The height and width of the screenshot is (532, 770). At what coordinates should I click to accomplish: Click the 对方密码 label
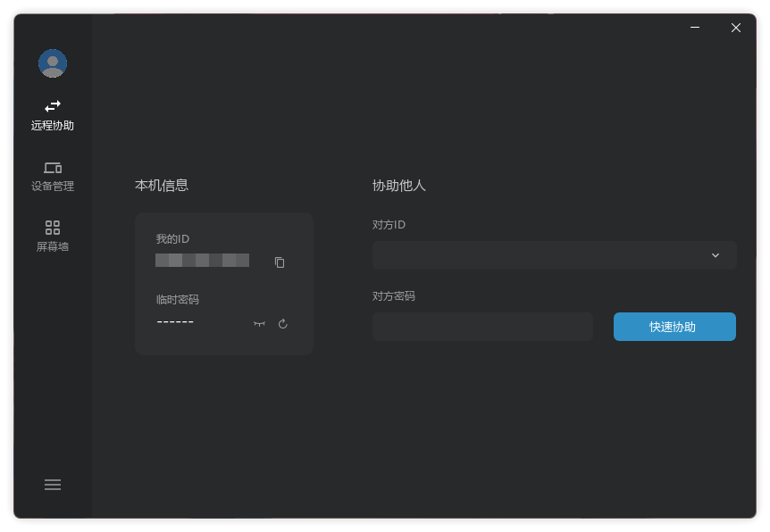pos(393,296)
